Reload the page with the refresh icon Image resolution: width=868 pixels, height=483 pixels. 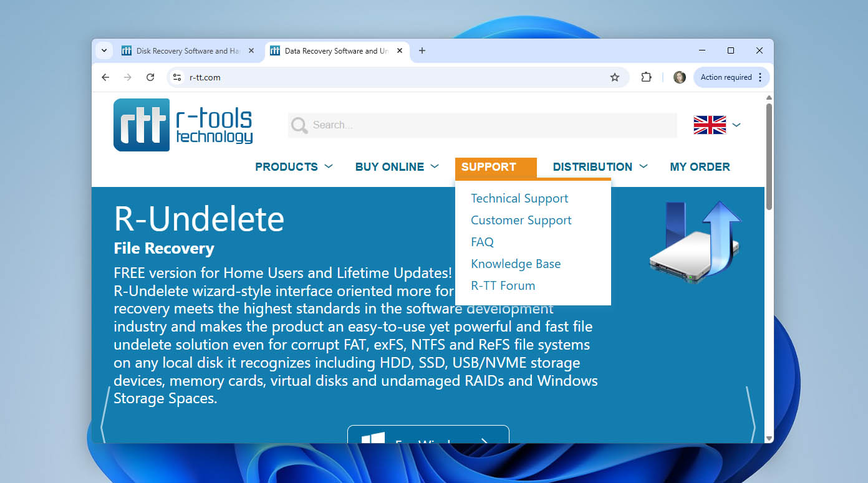[x=150, y=77]
